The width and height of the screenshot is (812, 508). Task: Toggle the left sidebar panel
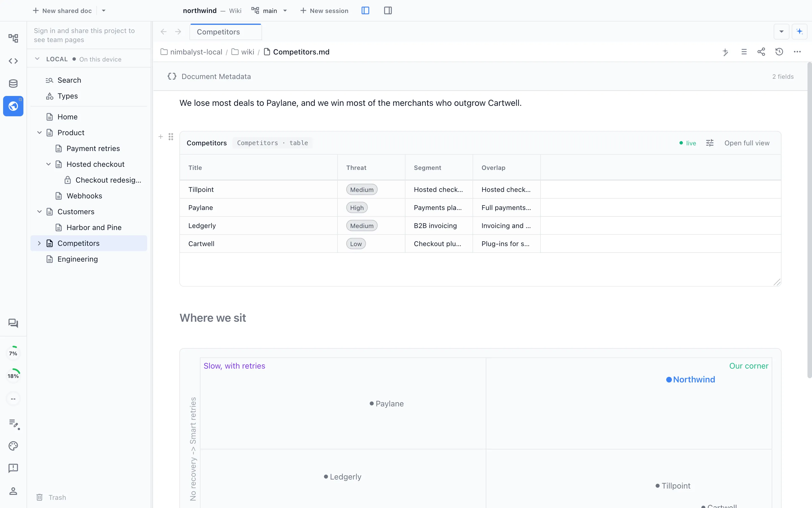point(365,11)
